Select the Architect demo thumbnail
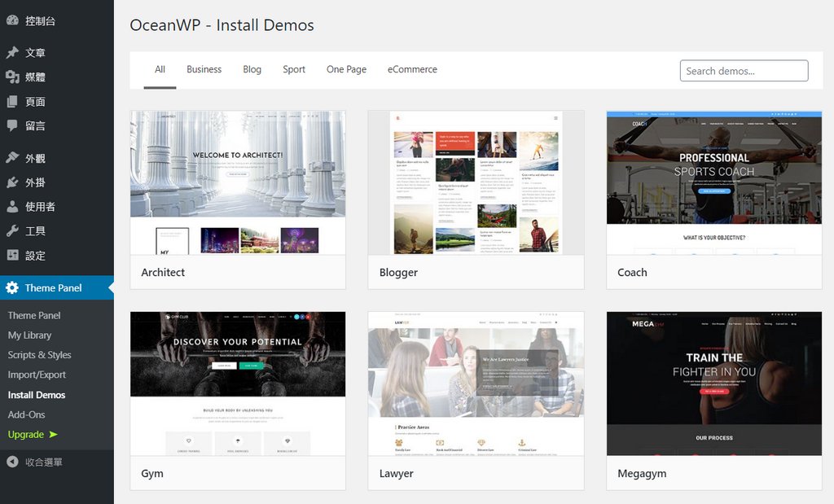 (238, 183)
